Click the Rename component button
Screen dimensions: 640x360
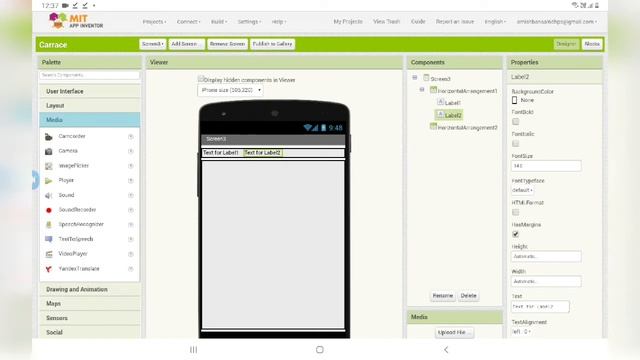click(443, 296)
